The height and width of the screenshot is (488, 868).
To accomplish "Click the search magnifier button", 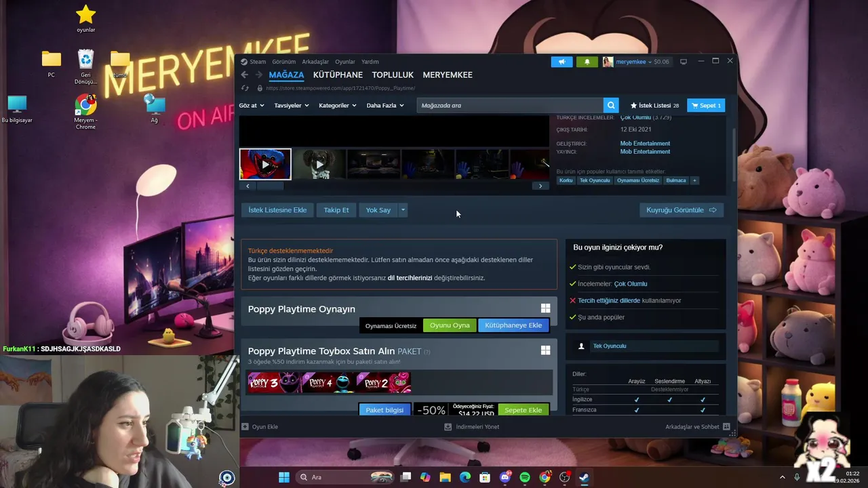I will [x=611, y=105].
